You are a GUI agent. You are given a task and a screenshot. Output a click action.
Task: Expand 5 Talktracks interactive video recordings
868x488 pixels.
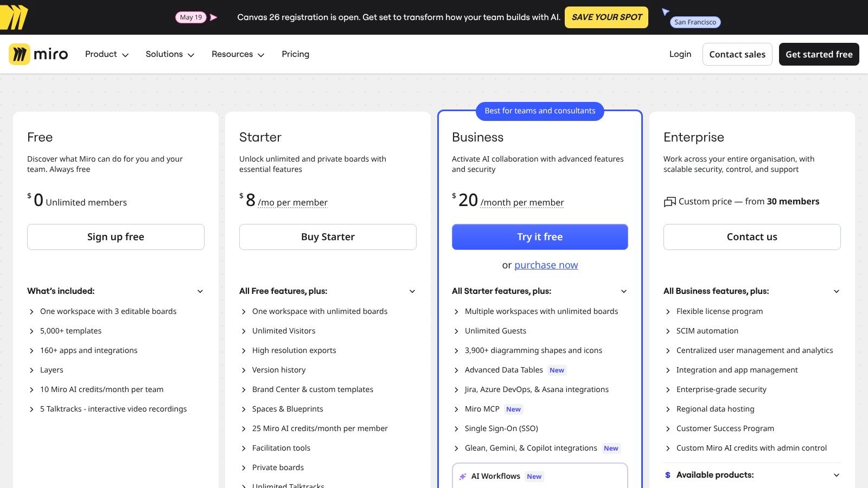coord(107,409)
